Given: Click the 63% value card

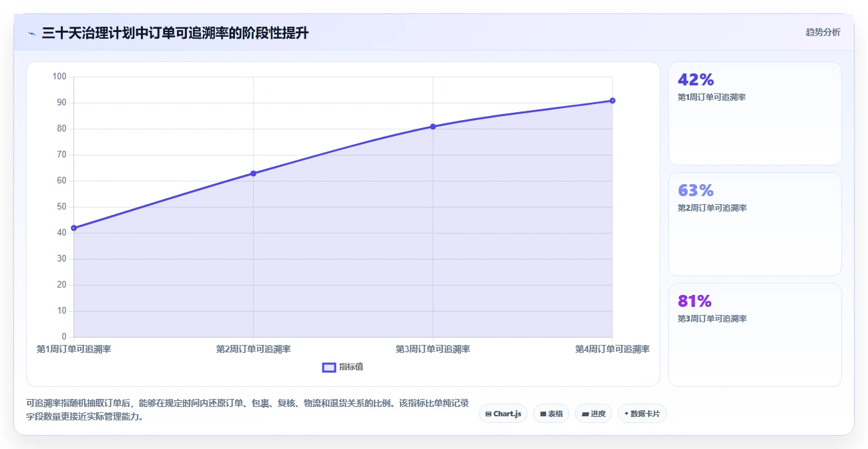Looking at the screenshot, I should coord(754,224).
